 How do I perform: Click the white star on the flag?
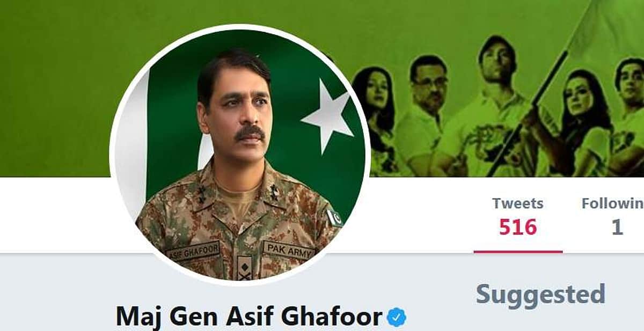click(327, 115)
